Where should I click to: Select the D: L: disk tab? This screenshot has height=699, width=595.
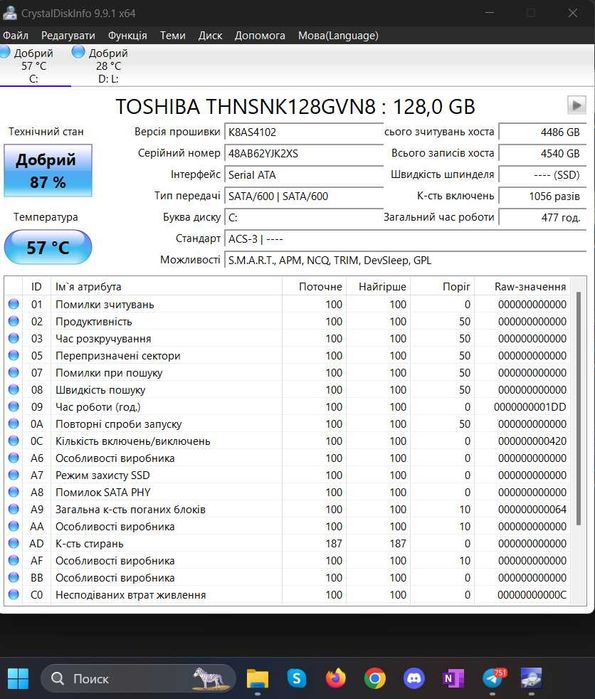(x=108, y=66)
